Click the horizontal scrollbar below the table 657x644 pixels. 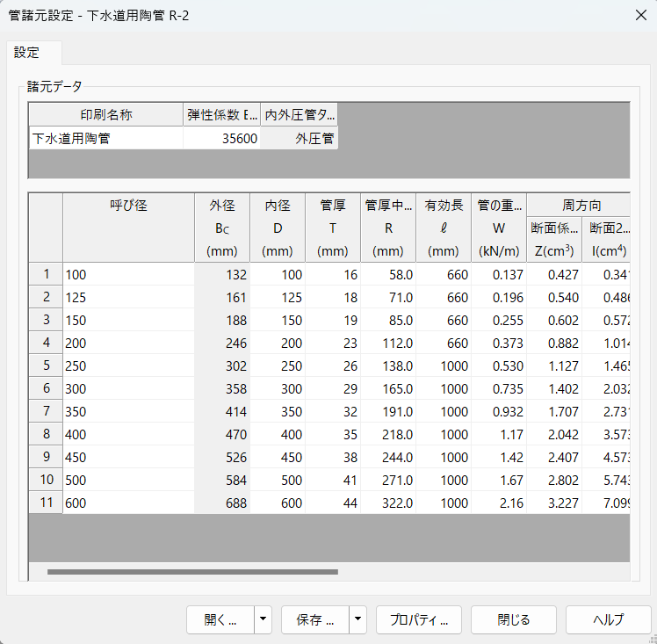click(x=192, y=572)
